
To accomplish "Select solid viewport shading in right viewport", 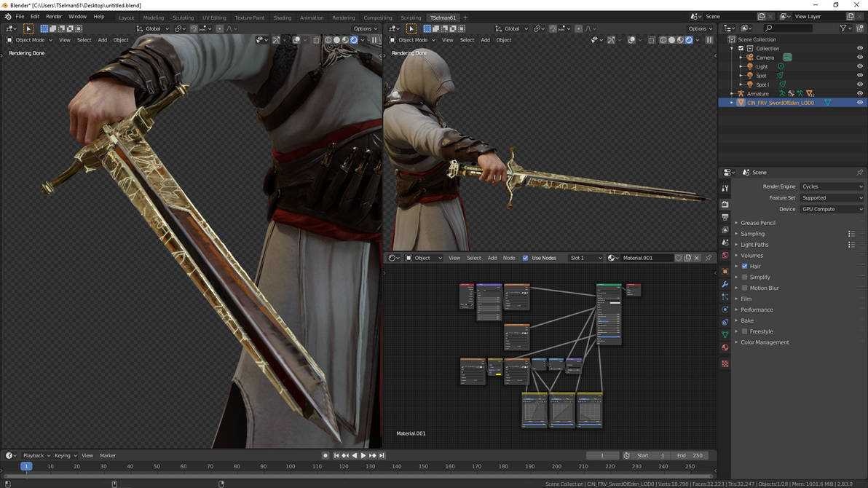I will 671,40.
